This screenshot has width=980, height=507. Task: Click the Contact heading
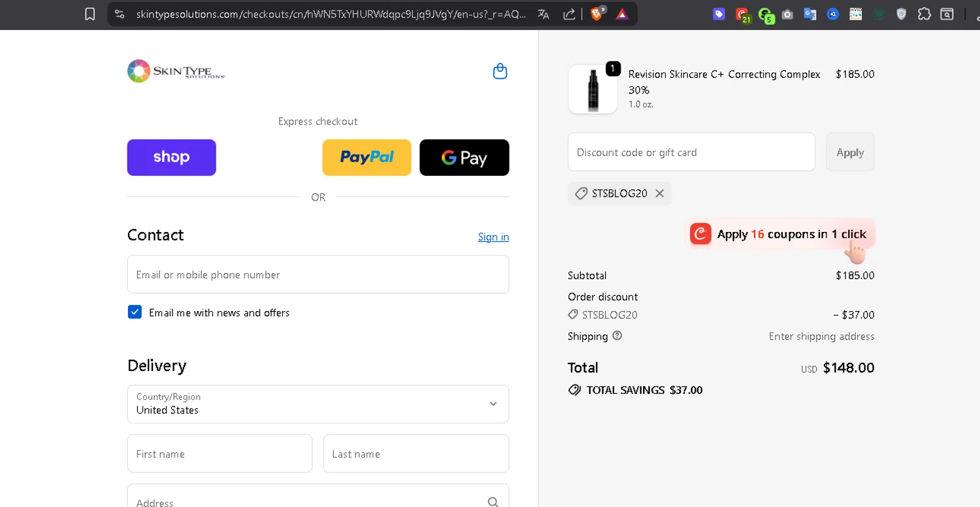155,235
